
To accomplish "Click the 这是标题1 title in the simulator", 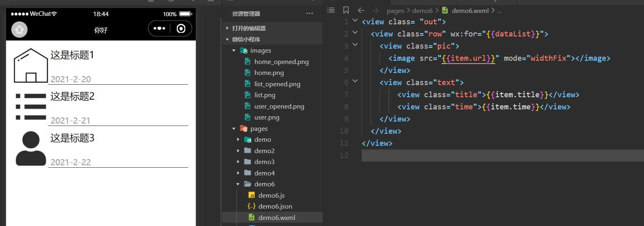I will coord(72,55).
